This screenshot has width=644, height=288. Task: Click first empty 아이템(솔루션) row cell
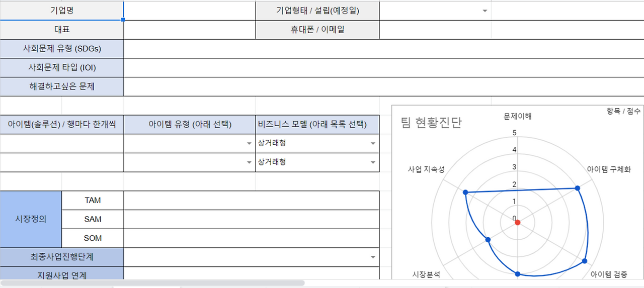[62, 144]
